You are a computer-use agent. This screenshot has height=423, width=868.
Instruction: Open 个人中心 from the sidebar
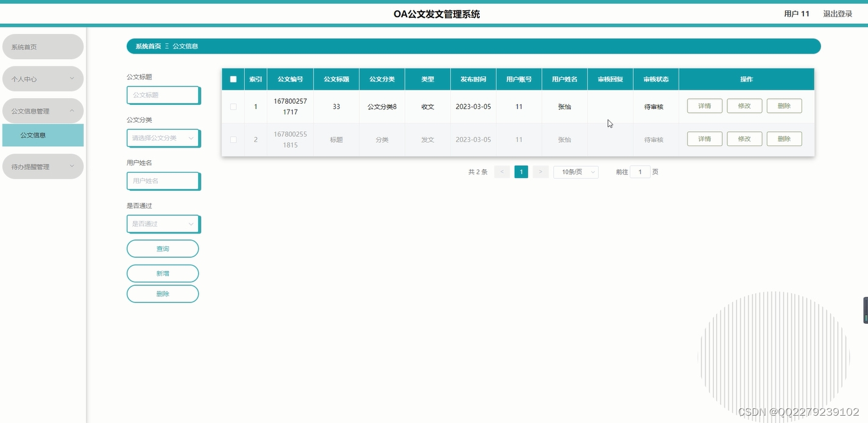[43, 78]
